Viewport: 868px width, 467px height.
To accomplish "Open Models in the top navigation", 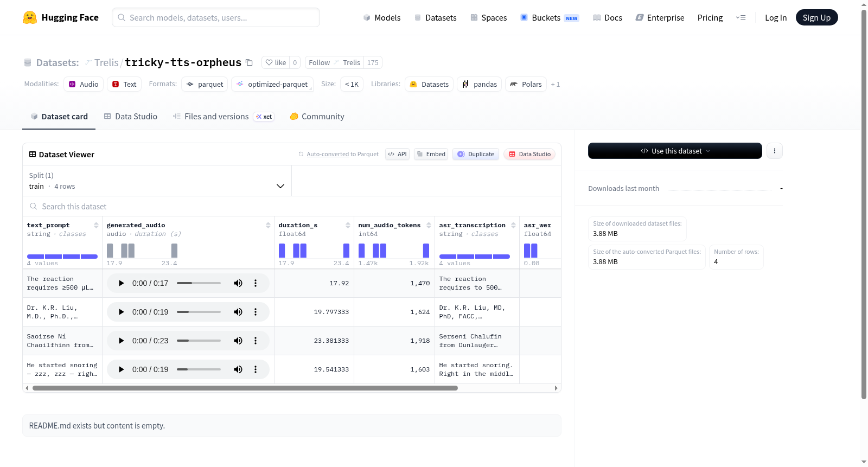I will (x=382, y=18).
